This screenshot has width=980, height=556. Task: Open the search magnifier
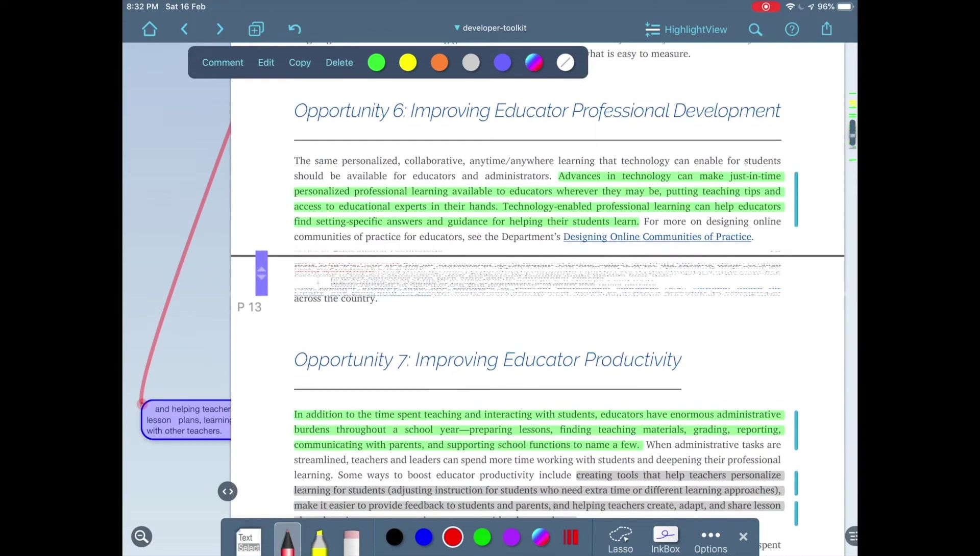[x=755, y=30]
